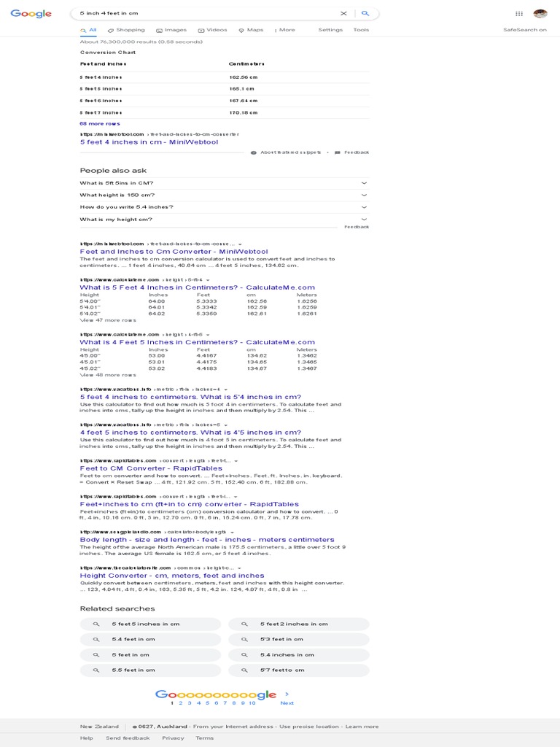
Task: Search related '5.4 feet in cm'
Action: (150, 639)
